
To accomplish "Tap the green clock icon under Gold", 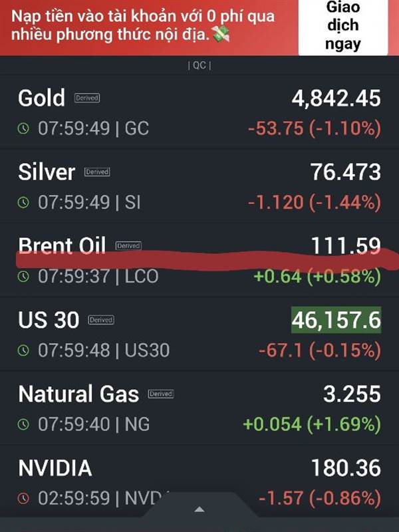I will pyautogui.click(x=24, y=128).
